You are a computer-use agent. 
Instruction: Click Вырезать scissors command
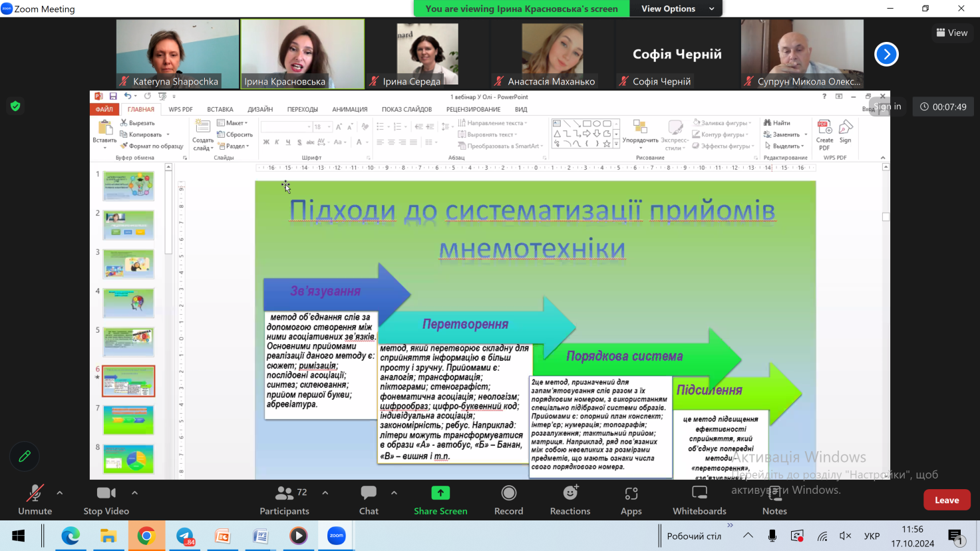click(138, 123)
